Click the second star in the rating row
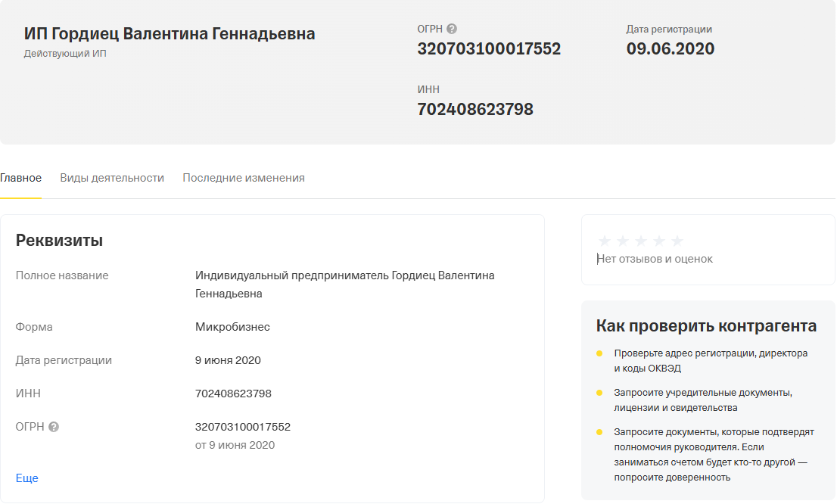The image size is (837, 504). point(623,239)
